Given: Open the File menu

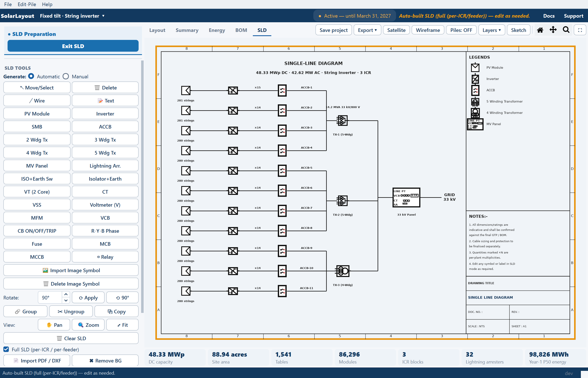Looking at the screenshot, I should [8, 4].
